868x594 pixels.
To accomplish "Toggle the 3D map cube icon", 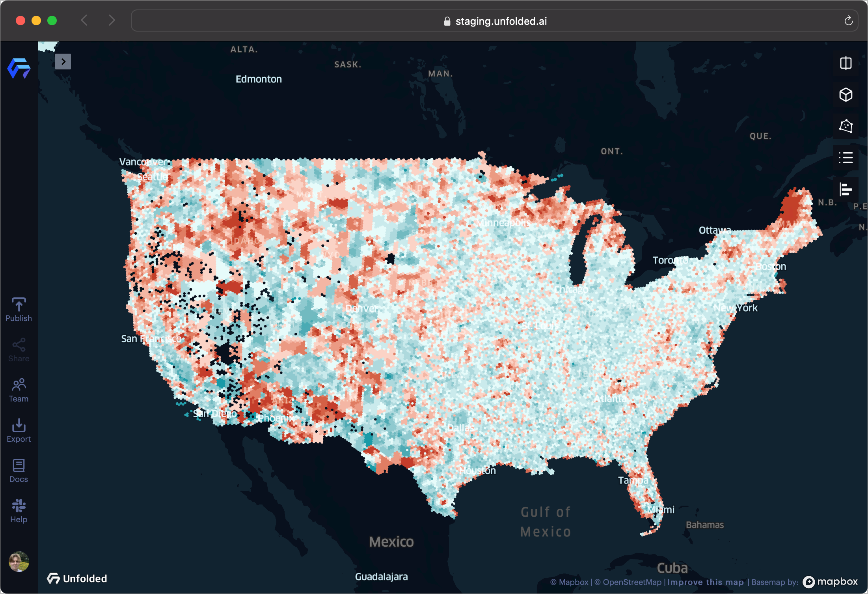I will tap(846, 95).
